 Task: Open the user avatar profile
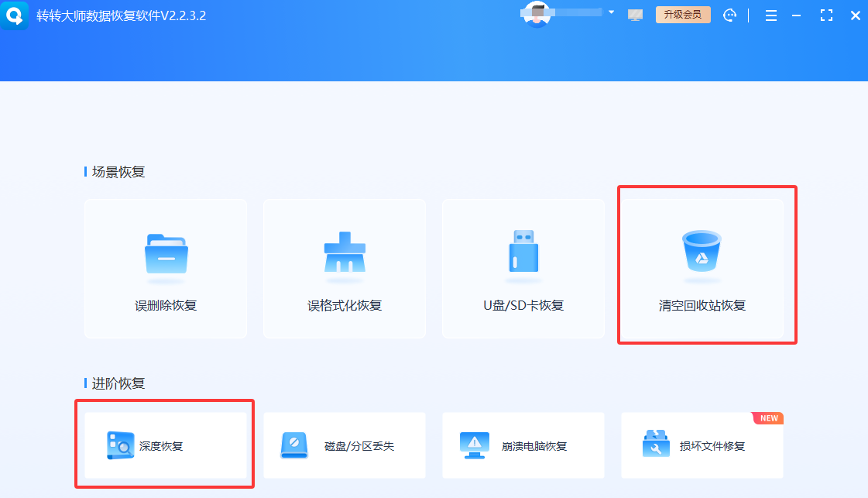537,14
